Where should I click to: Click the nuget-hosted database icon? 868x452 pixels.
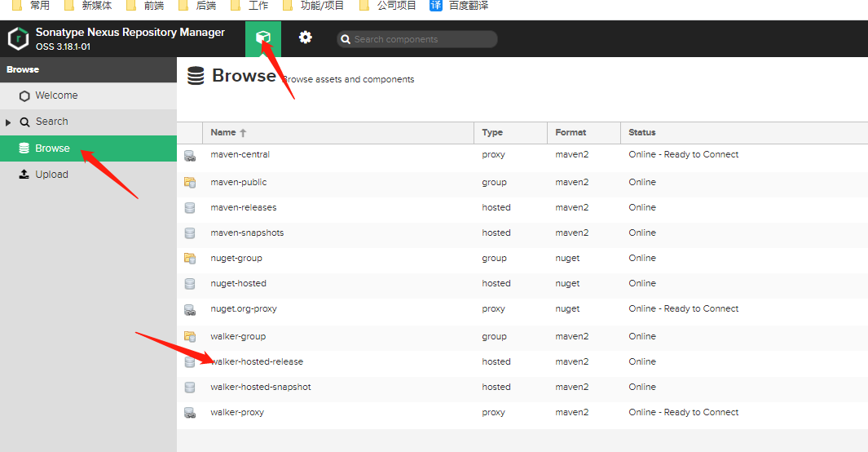click(x=190, y=284)
